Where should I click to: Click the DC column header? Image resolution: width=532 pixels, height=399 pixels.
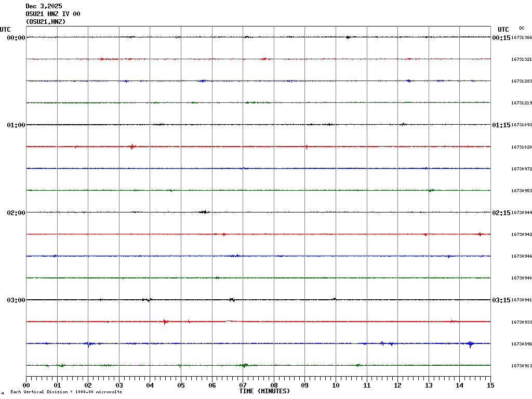tap(522, 28)
